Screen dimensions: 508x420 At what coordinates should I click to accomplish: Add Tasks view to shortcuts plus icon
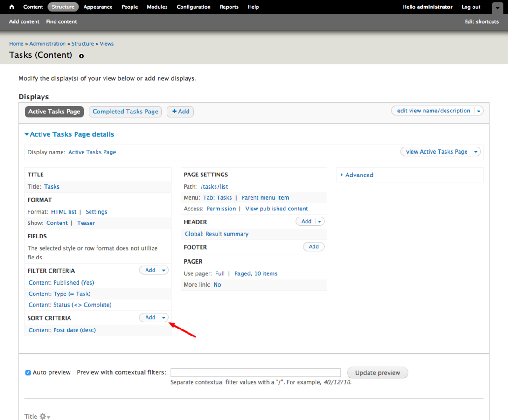point(81,56)
